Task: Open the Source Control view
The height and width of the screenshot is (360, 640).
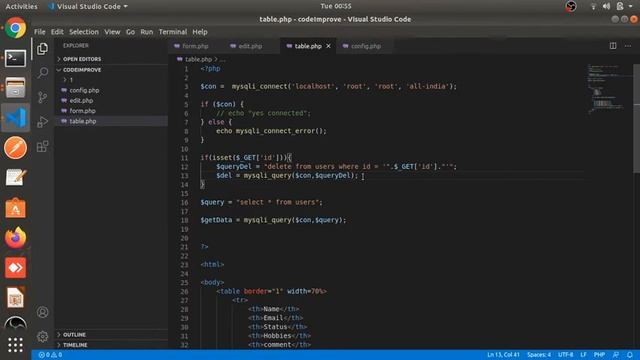Action: 42,97
